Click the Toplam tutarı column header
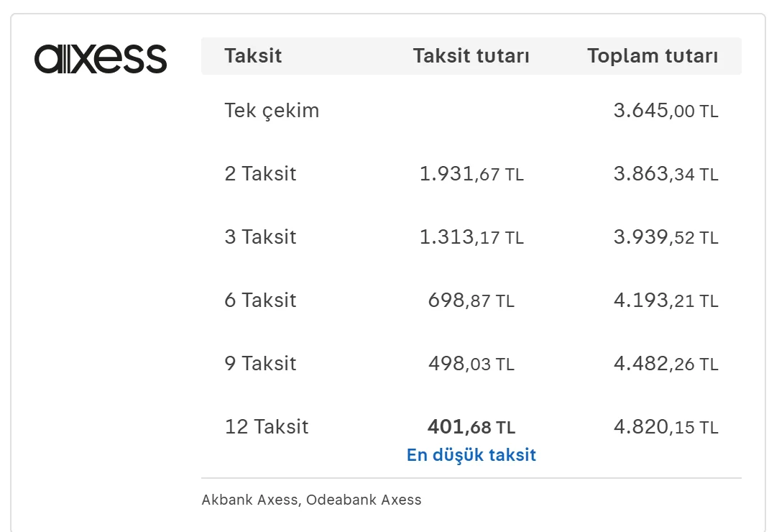Viewport: 769px width, 532px height. tap(653, 55)
